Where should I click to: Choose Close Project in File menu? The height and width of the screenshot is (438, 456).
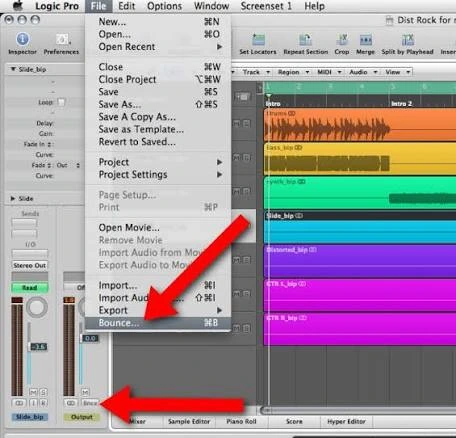pyautogui.click(x=158, y=79)
